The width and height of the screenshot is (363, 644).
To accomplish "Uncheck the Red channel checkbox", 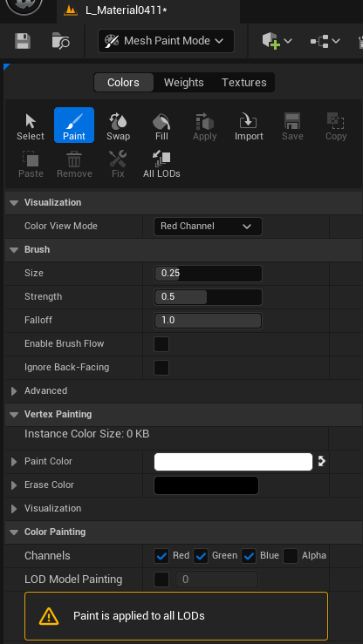I will coord(161,556).
